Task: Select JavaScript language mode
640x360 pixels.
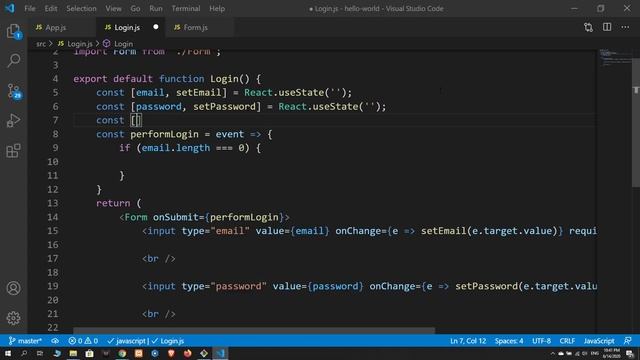Action: point(599,341)
